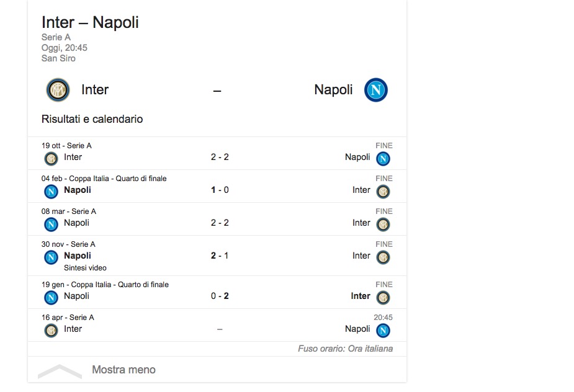Open the 0 - 2 score of 19 gen
Image resolution: width=574 pixels, height=392 pixels.
pos(220,296)
